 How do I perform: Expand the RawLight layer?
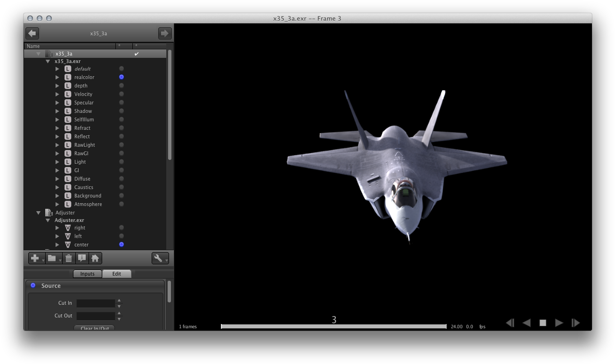point(57,145)
